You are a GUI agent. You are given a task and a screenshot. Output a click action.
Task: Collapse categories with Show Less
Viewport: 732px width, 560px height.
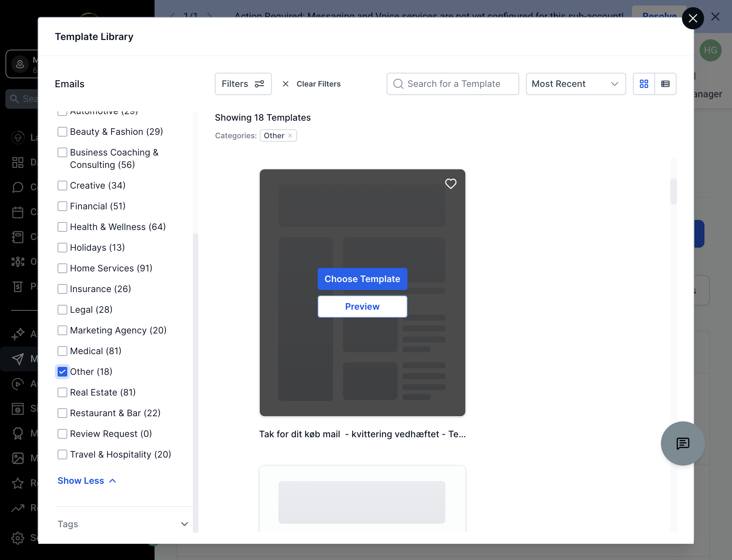(x=87, y=481)
